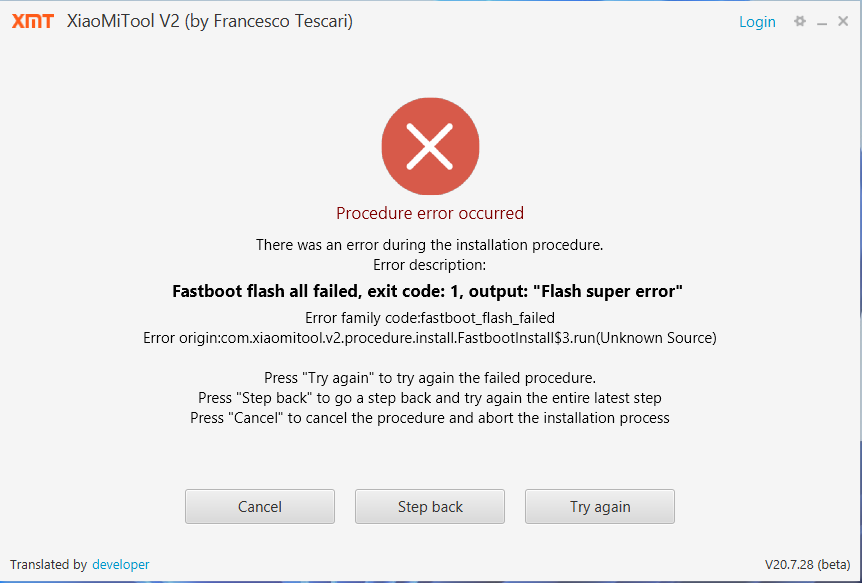Click the V20.7.28 (beta) version label

tap(807, 565)
